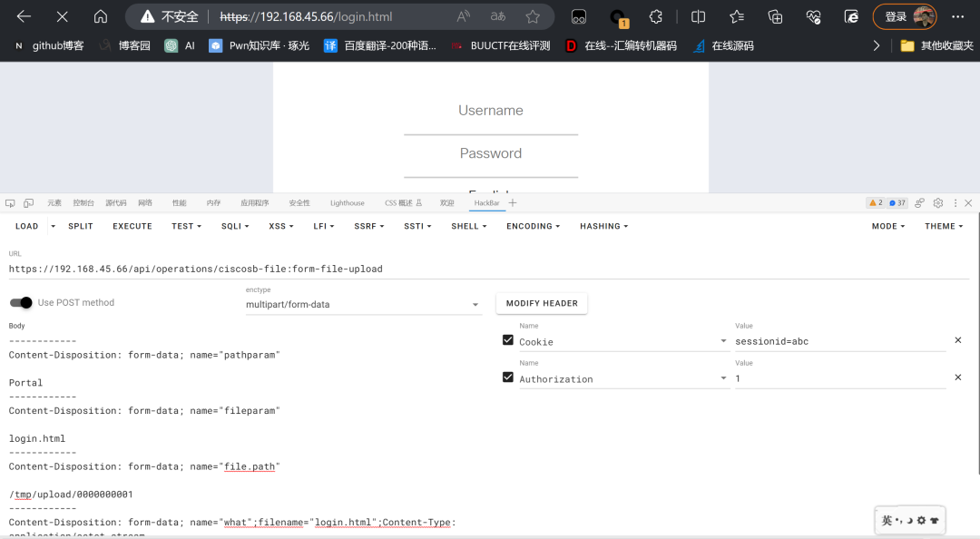Open the SQLI dropdown menu
This screenshot has height=539, width=980.
[x=235, y=226]
